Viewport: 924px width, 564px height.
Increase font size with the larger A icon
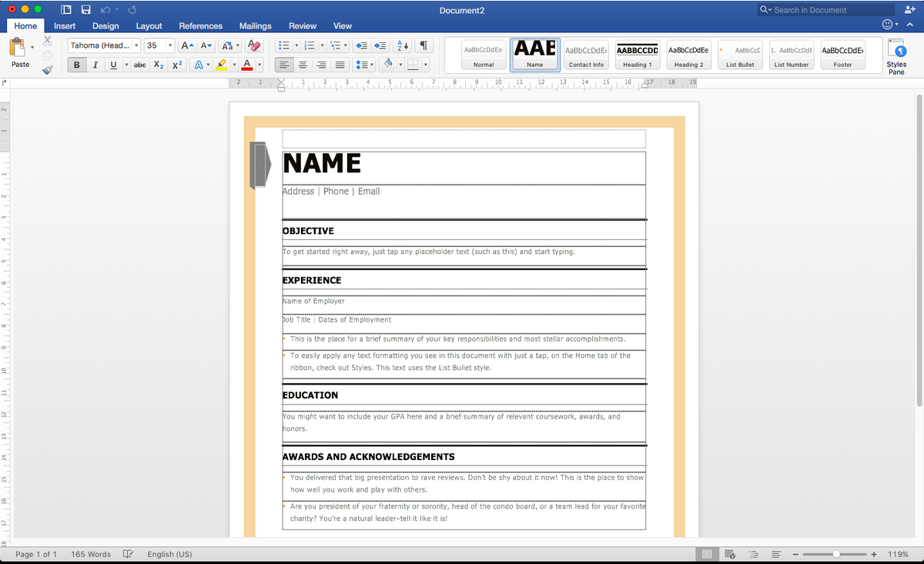pos(187,45)
